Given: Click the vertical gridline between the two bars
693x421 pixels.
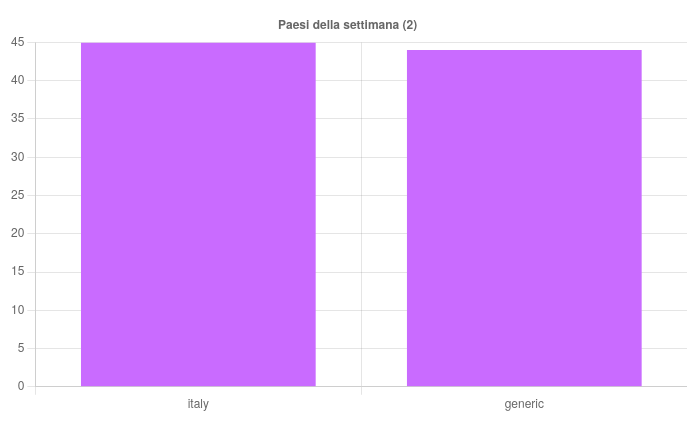Looking at the screenshot, I should (361, 214).
